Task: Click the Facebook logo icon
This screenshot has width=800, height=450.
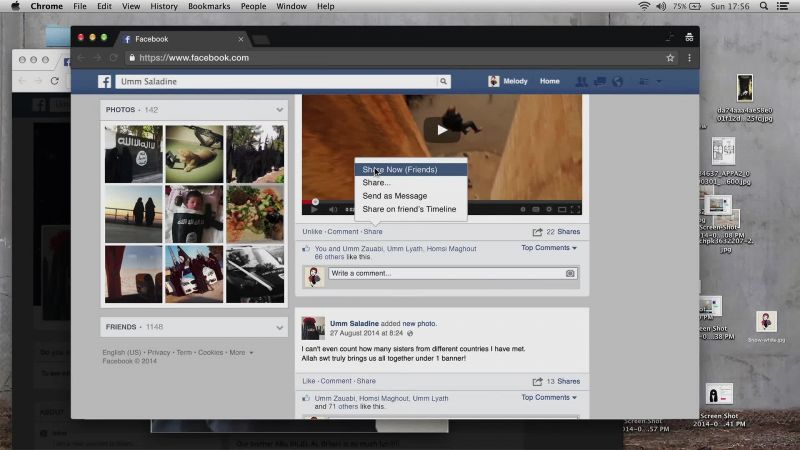Action: point(105,82)
